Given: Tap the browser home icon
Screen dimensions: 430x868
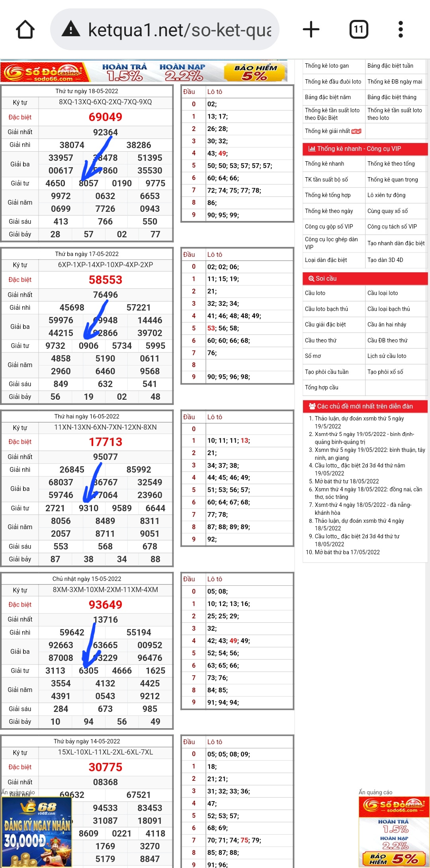Looking at the screenshot, I should [x=25, y=29].
